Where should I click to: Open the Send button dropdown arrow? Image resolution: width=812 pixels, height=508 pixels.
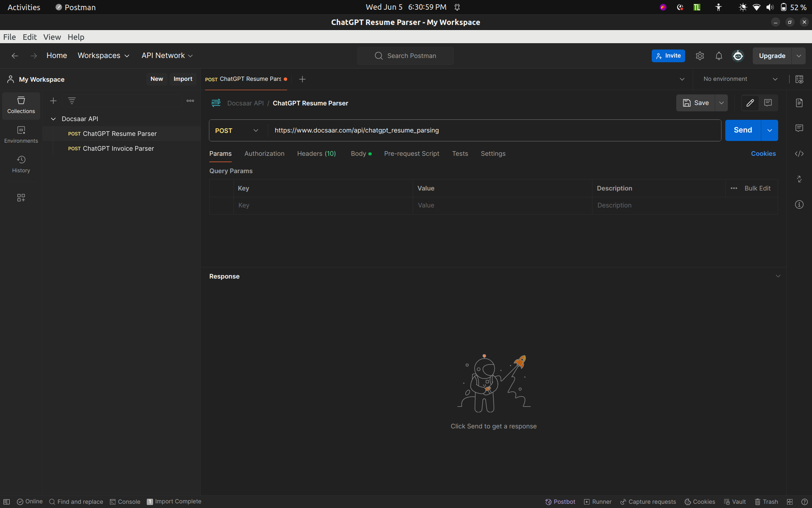pos(770,130)
